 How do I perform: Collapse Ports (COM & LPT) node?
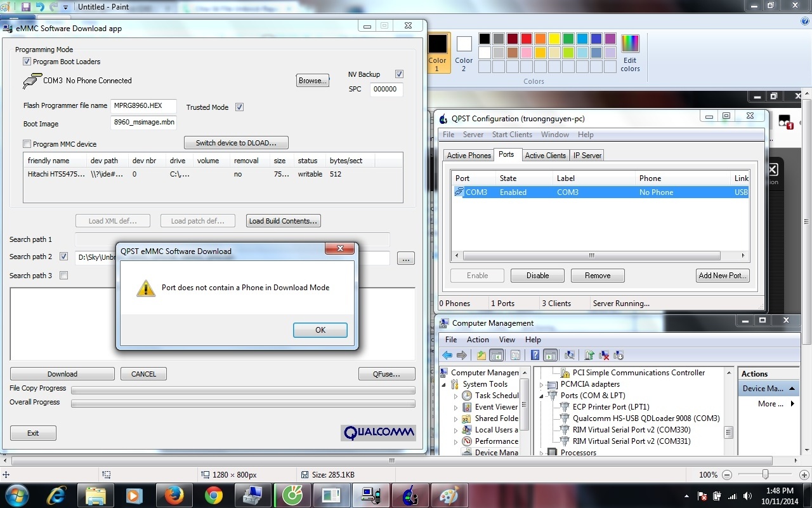click(541, 396)
